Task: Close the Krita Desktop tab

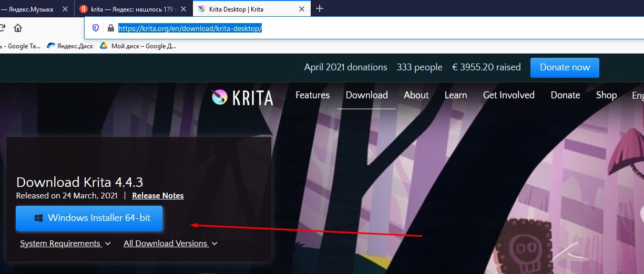Action: pyautogui.click(x=302, y=9)
